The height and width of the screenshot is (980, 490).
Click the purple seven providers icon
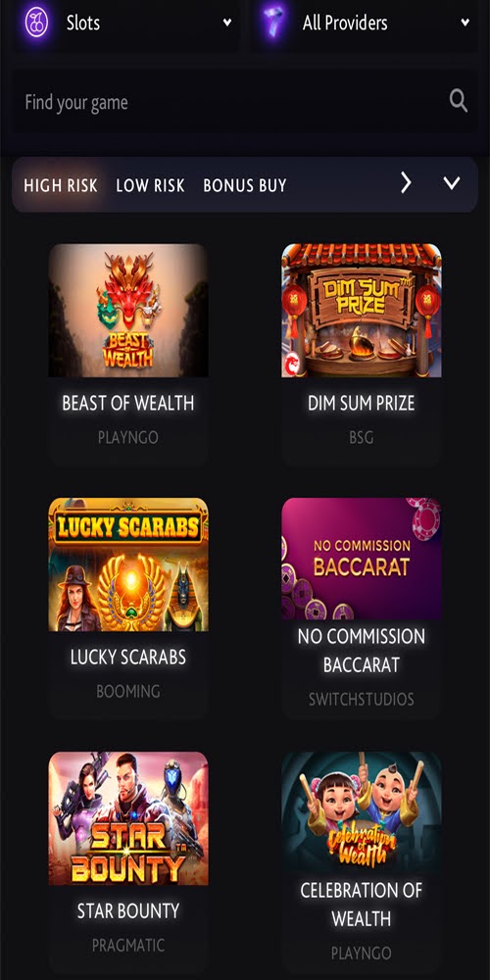point(273,23)
